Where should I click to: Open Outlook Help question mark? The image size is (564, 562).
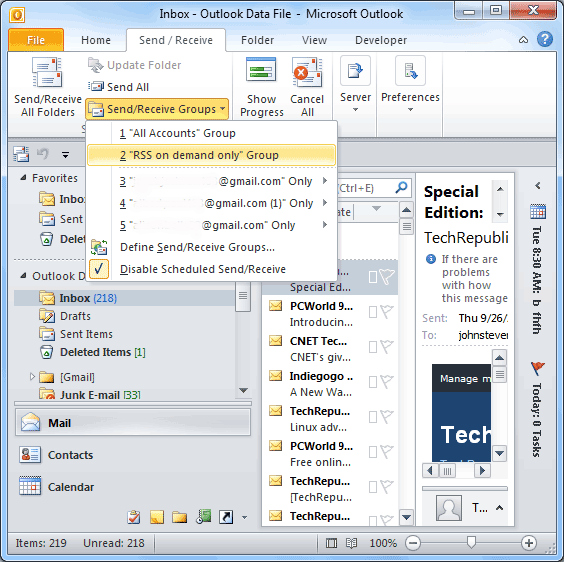(x=545, y=39)
